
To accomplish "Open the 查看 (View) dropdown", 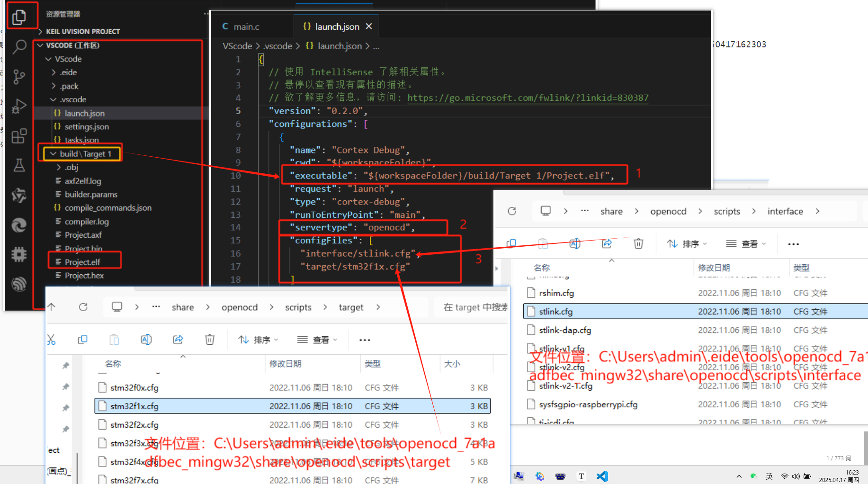I will tap(316, 340).
